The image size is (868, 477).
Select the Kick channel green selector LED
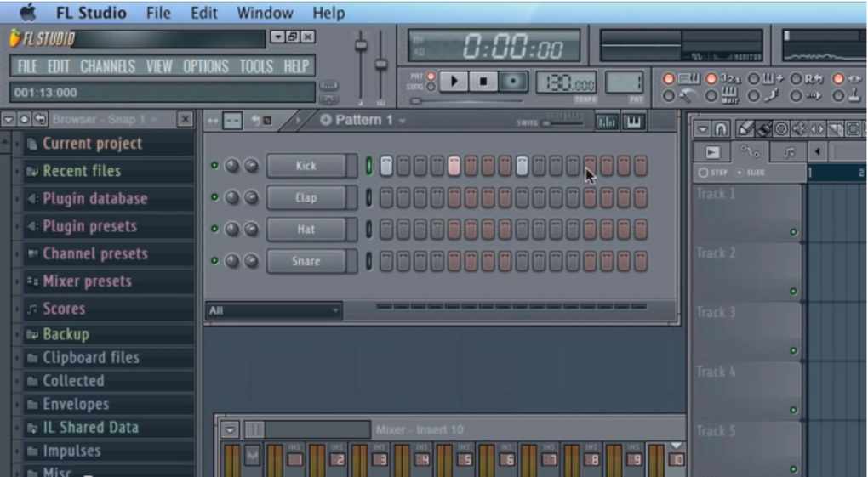point(368,166)
